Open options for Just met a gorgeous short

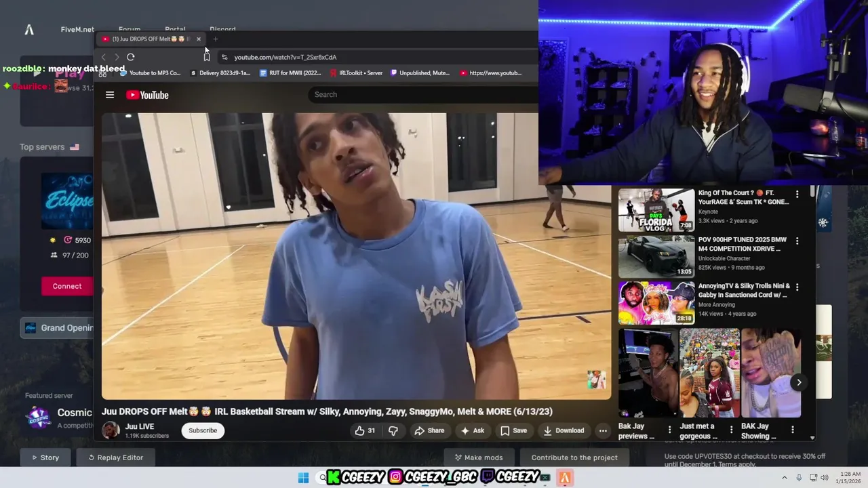tap(731, 429)
